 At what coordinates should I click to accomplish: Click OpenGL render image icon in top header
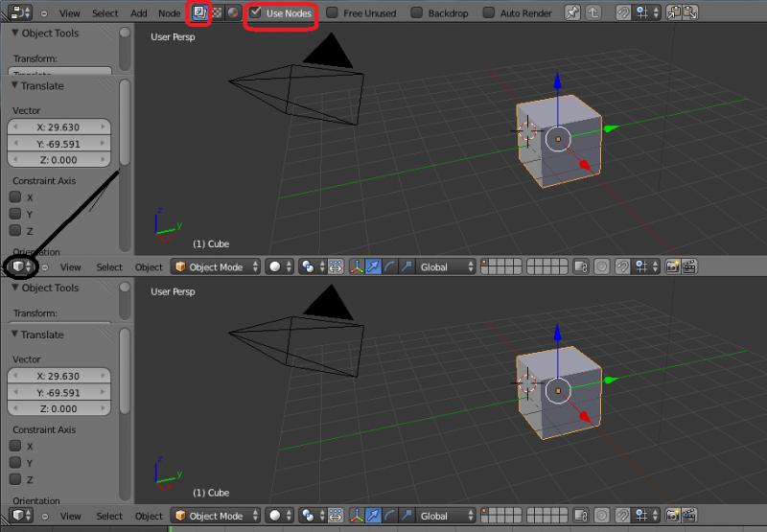point(673,267)
